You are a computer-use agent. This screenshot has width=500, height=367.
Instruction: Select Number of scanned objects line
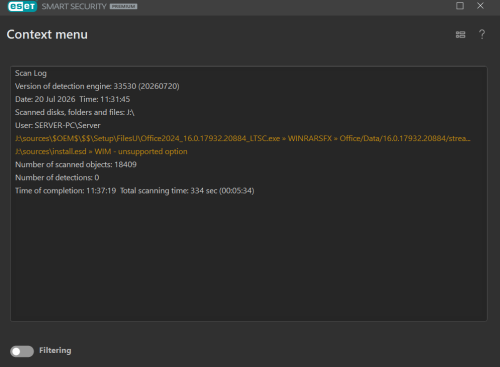click(76, 164)
